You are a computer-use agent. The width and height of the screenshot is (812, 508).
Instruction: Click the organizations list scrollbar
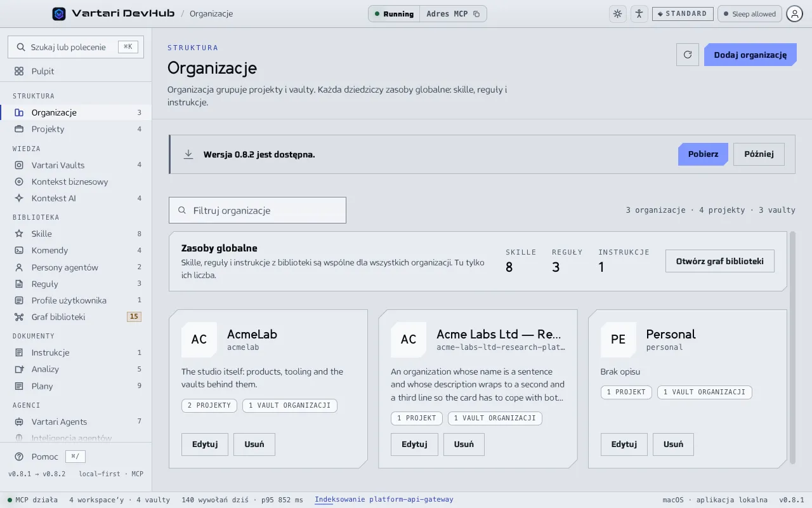coord(792,347)
